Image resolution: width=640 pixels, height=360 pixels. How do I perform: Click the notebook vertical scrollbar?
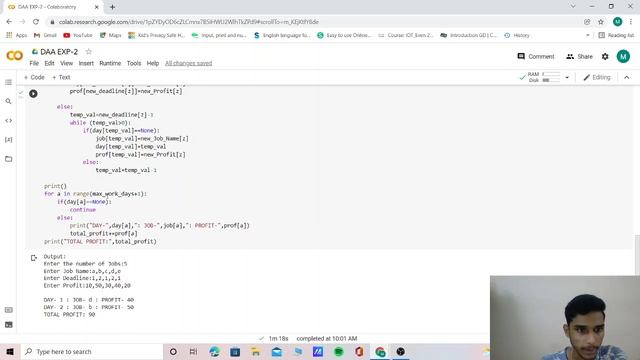(637, 254)
